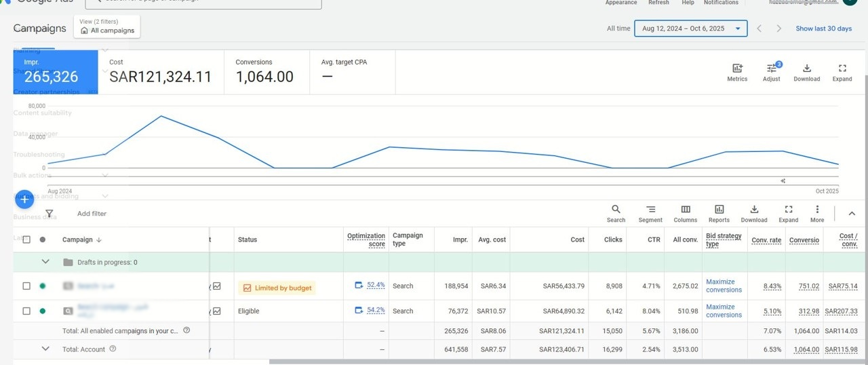The image size is (868, 365).
Task: Click the blue plus create button
Action: 24,199
